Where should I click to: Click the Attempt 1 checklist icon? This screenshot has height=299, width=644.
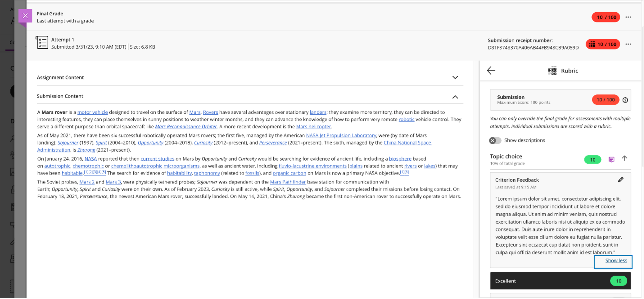[x=42, y=43]
